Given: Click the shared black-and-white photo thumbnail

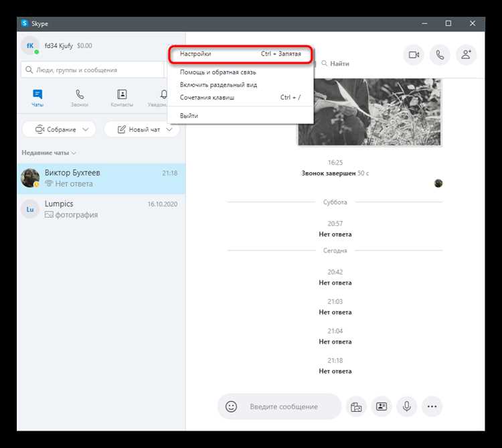Looking at the screenshot, I should [369, 110].
